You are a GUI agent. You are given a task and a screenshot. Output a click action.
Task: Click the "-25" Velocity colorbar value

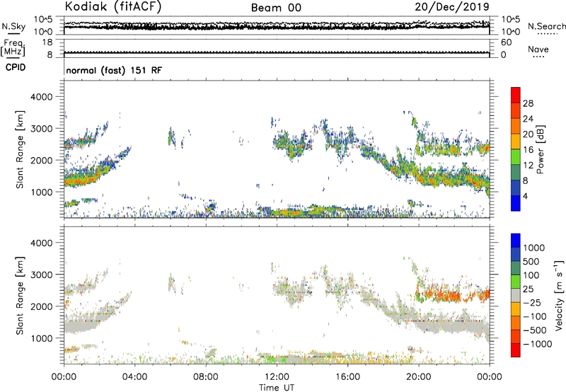[533, 303]
